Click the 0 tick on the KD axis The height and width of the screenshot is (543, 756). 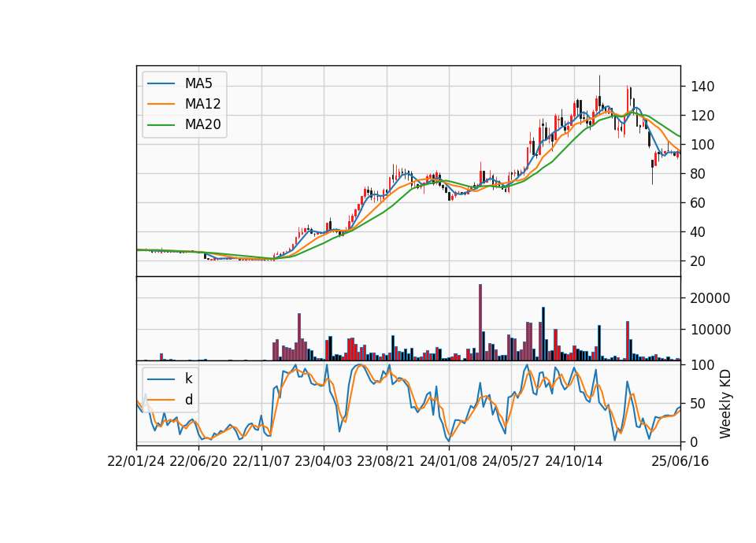695,441
